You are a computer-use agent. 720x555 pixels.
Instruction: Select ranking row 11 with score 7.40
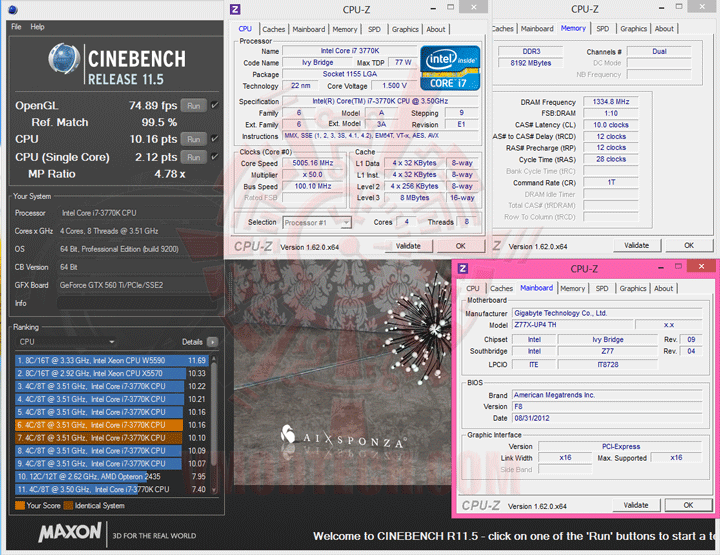[x=112, y=489]
